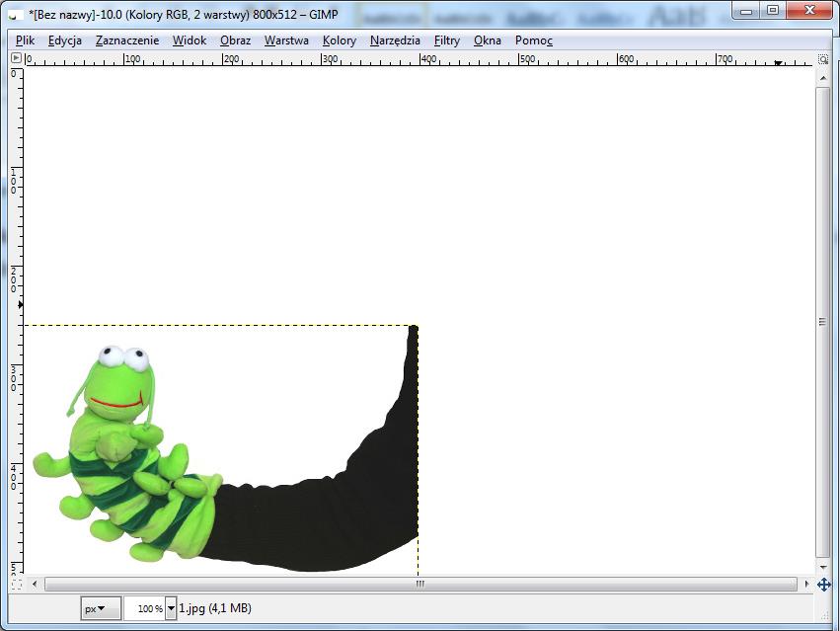Click the image menu triangle button at ruler corner
The height and width of the screenshot is (631, 840).
tap(16, 58)
